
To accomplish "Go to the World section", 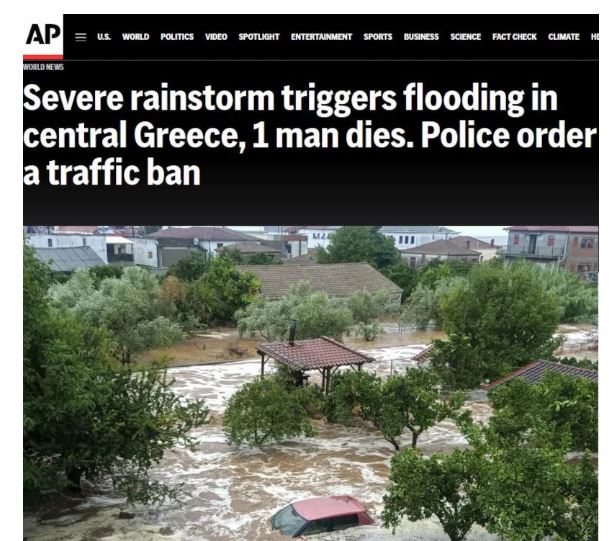I will (x=136, y=37).
